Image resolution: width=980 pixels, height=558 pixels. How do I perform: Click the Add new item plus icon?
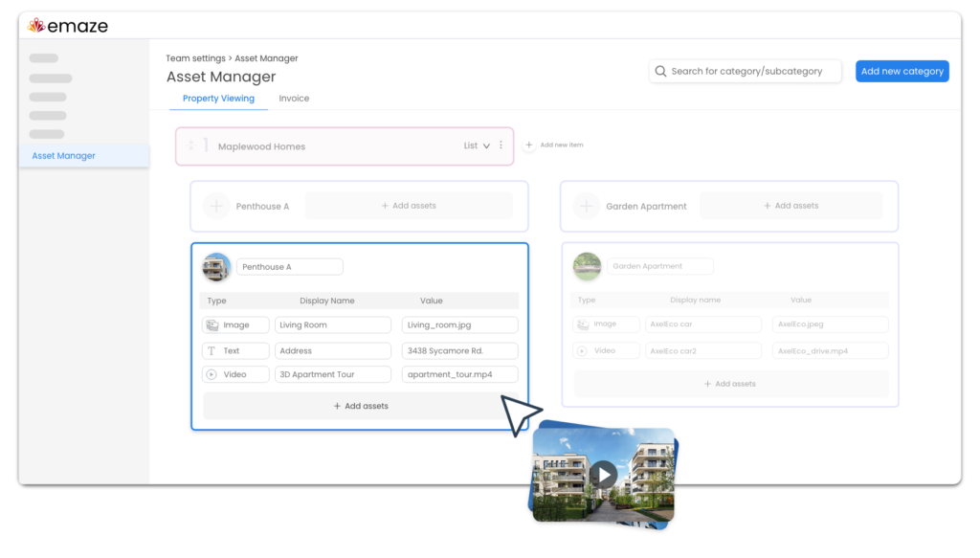point(528,145)
